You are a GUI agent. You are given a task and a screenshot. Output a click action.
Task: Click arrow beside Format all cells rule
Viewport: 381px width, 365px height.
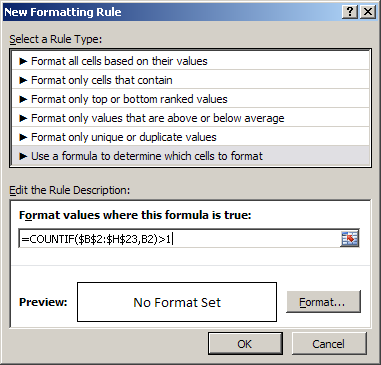tap(23, 61)
